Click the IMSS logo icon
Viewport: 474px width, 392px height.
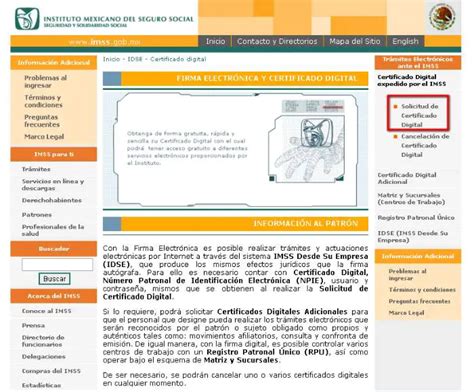coord(27,19)
